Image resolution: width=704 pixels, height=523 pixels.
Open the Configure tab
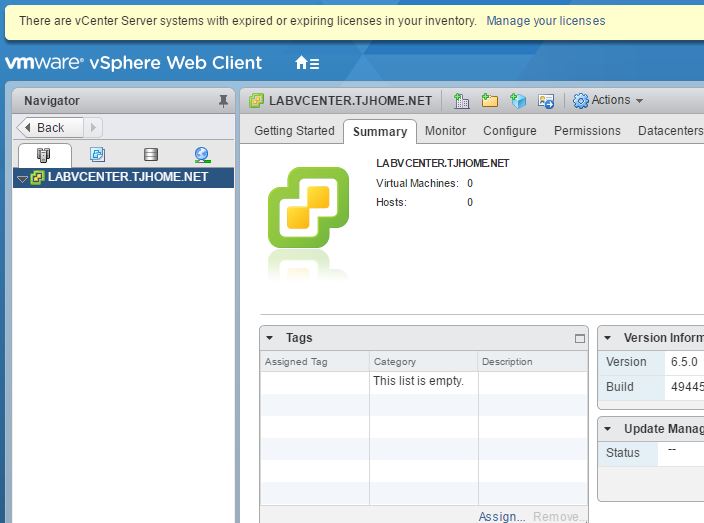[x=510, y=131]
